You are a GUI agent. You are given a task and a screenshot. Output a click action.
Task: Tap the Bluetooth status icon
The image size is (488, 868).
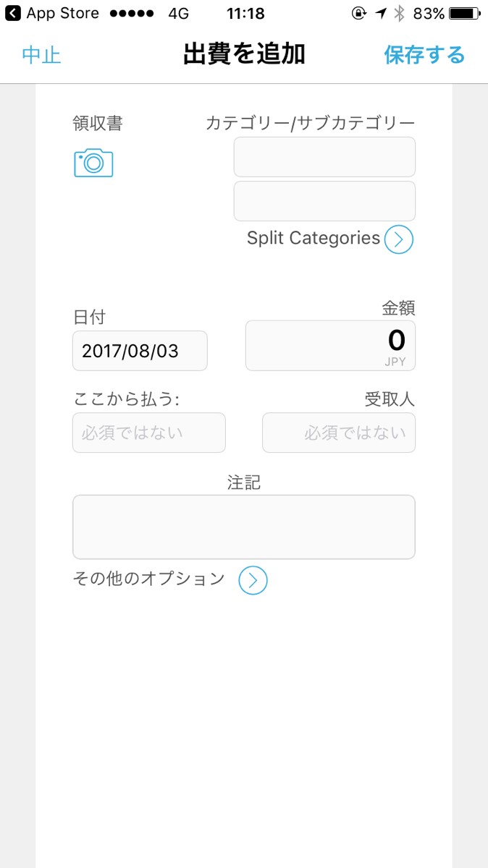(x=398, y=14)
